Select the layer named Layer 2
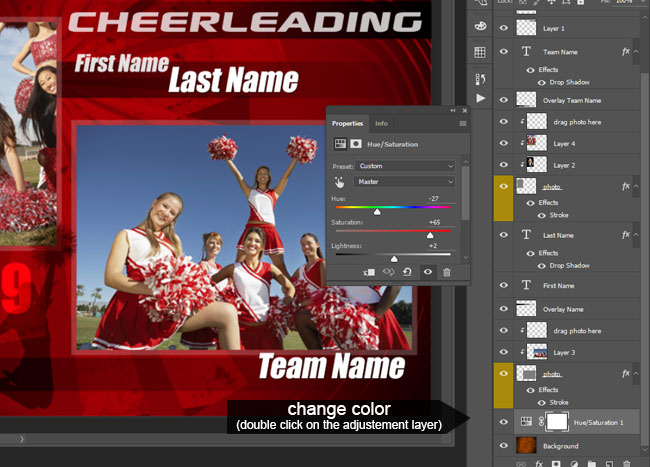 (x=564, y=165)
